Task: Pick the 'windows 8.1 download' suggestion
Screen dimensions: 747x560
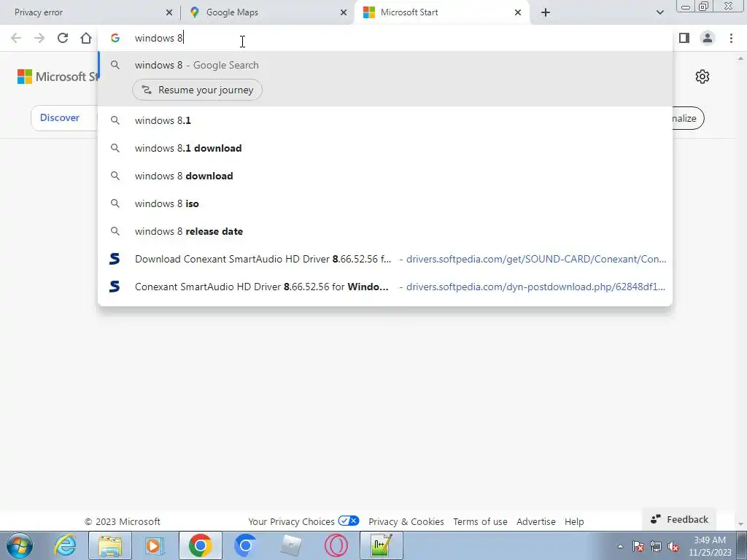Action: pyautogui.click(x=385, y=148)
